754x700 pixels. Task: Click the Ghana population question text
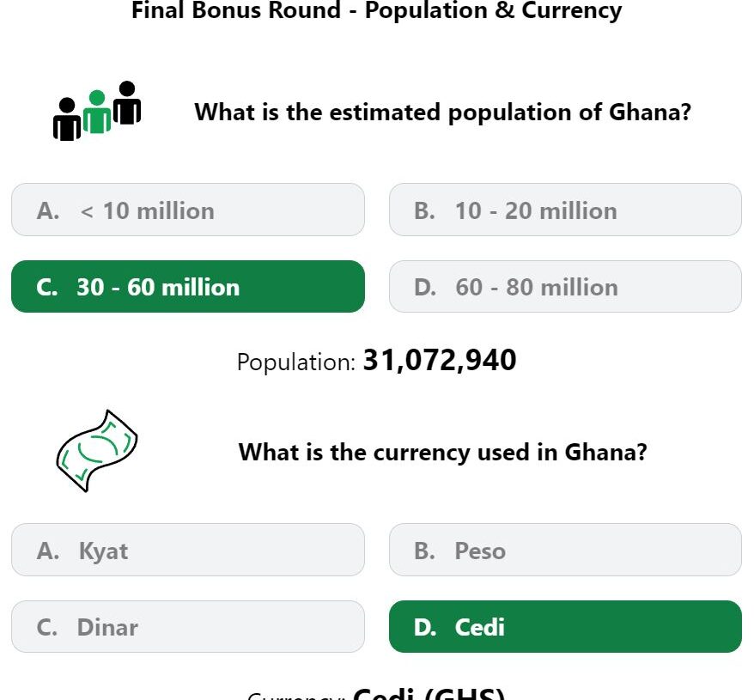click(442, 113)
